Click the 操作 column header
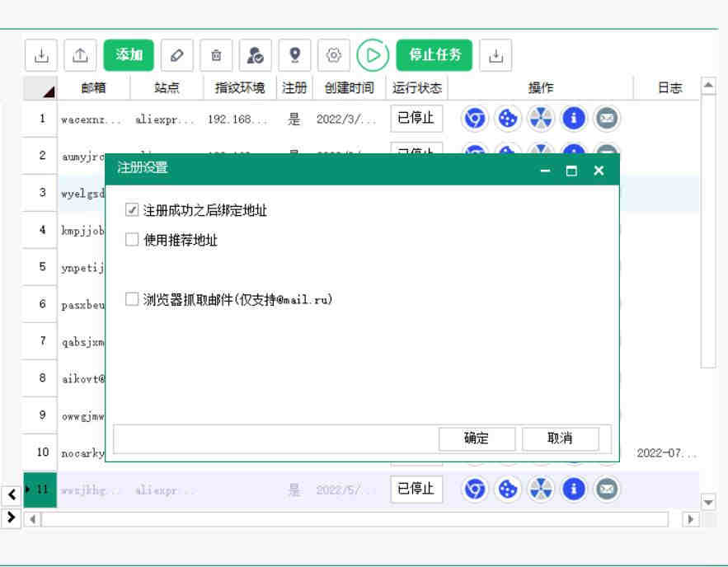The image size is (728, 567). (540, 87)
